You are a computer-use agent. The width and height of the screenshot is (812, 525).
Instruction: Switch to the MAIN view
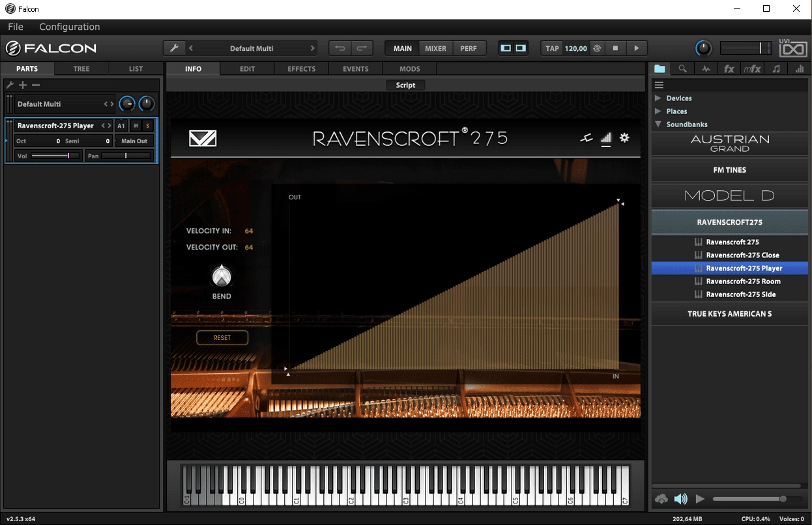[x=403, y=48]
